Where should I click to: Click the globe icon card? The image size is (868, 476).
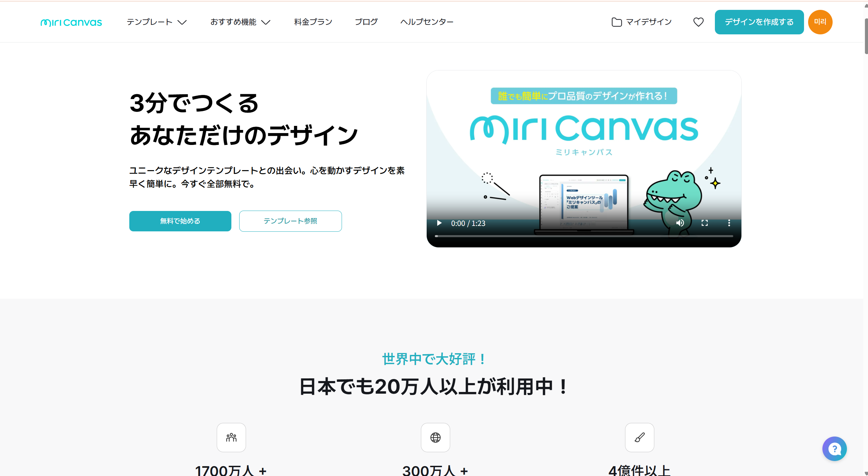[x=436, y=438]
